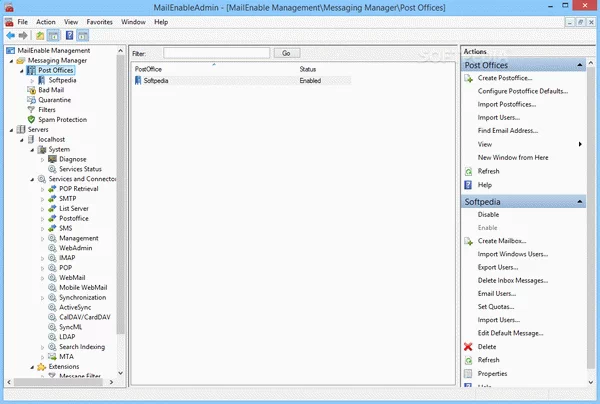This screenshot has width=600, height=404.
Task: Click the Back arrow toolbar icon
Action: (x=11, y=36)
